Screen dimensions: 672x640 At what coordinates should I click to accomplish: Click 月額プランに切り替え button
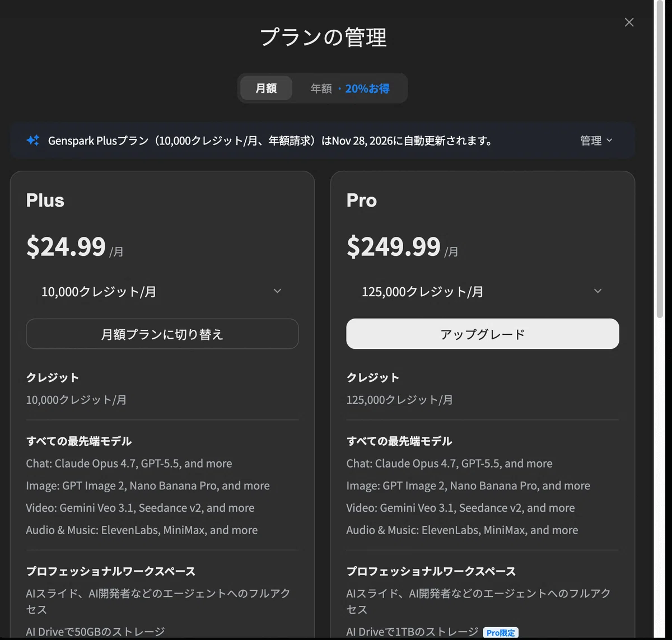pyautogui.click(x=162, y=334)
